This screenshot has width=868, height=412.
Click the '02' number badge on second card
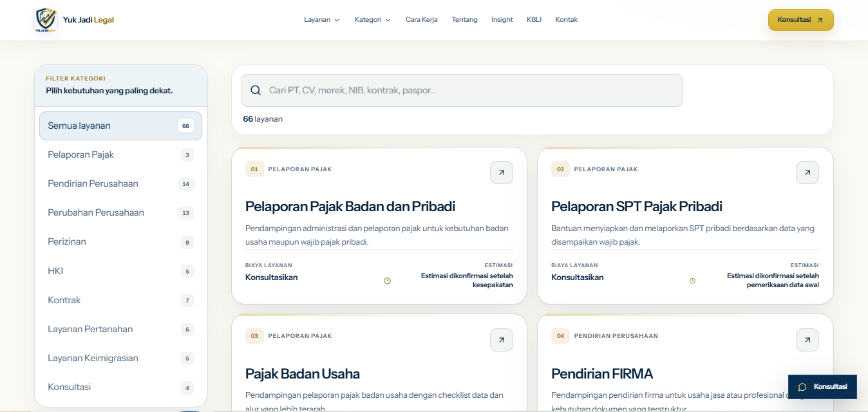coord(560,169)
